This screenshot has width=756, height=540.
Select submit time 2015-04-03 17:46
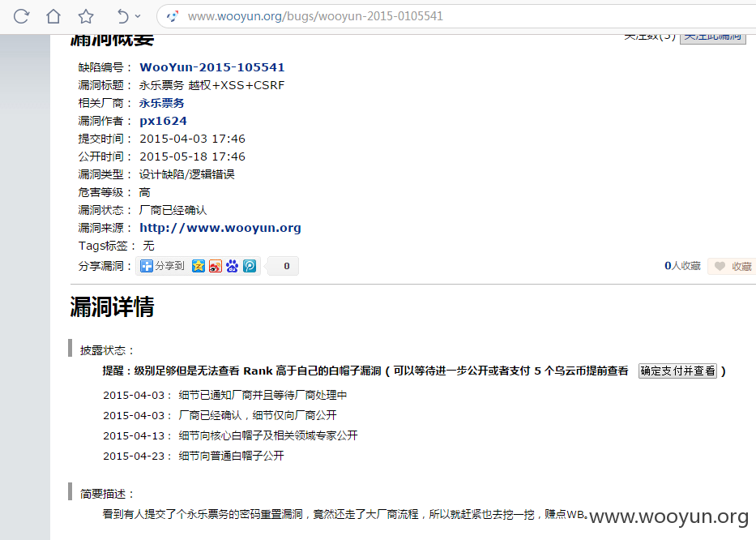(x=192, y=139)
